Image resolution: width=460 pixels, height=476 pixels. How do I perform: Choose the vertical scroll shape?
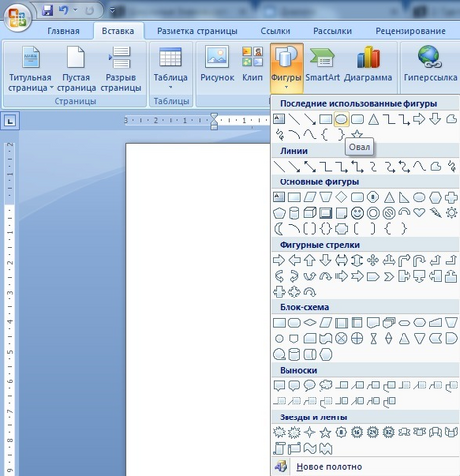279,448
